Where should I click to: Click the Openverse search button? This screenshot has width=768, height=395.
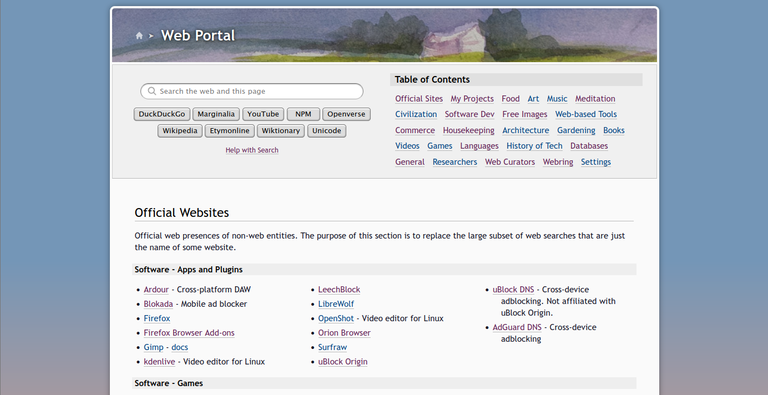tap(346, 114)
